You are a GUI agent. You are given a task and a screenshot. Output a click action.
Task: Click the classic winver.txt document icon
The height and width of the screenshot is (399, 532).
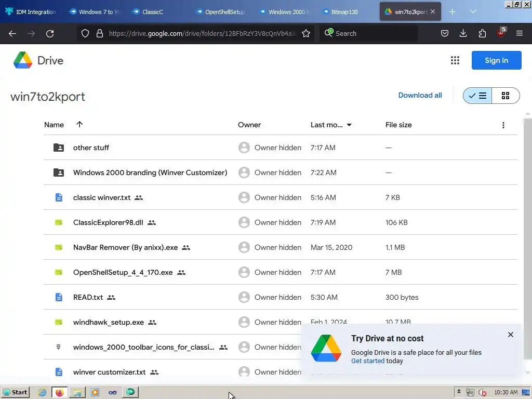point(59,197)
